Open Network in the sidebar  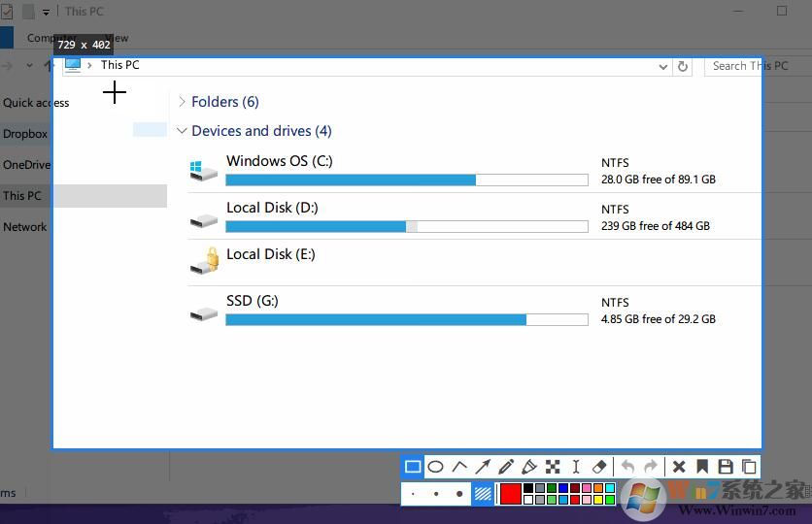pyautogui.click(x=25, y=227)
